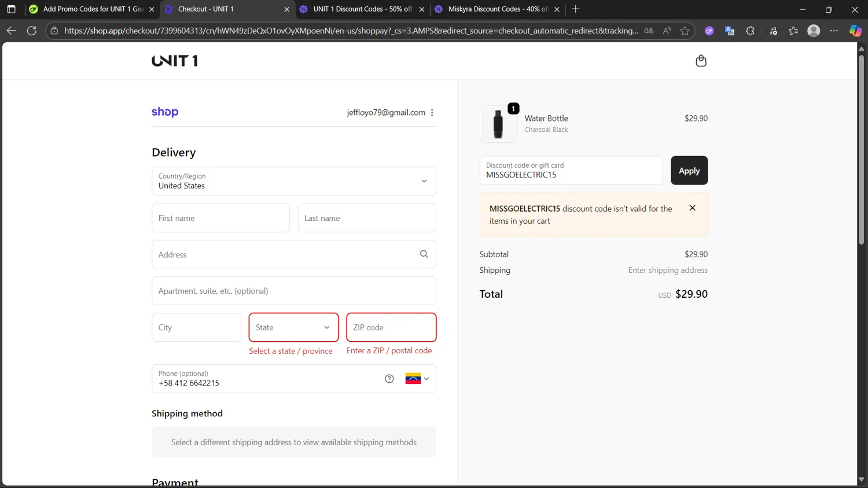The height and width of the screenshot is (488, 868).
Task: Focus the Last name field
Action: 367,218
